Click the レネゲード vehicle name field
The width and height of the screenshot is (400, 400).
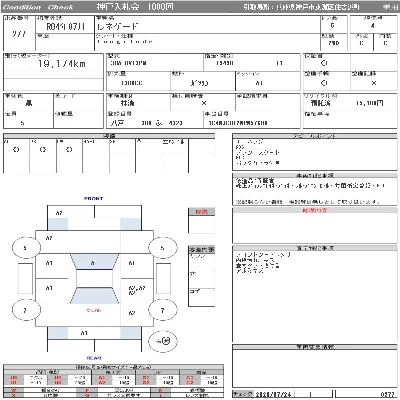117,27
